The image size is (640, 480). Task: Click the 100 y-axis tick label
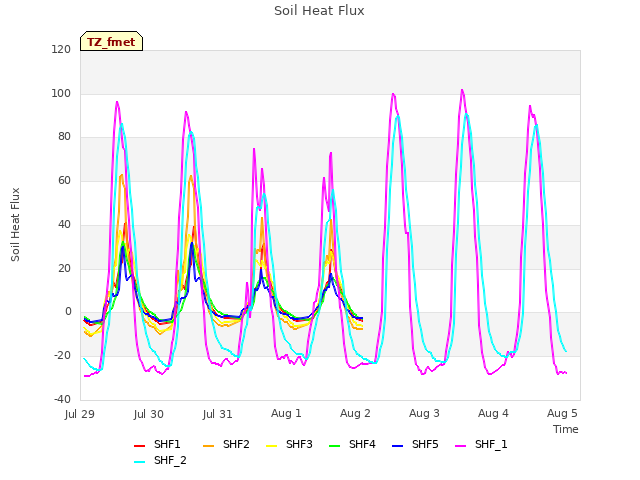(61, 93)
